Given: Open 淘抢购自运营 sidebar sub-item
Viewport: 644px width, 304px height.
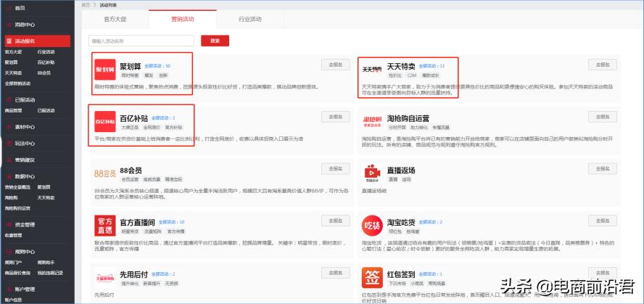Looking at the screenshot, I should coord(17,208).
